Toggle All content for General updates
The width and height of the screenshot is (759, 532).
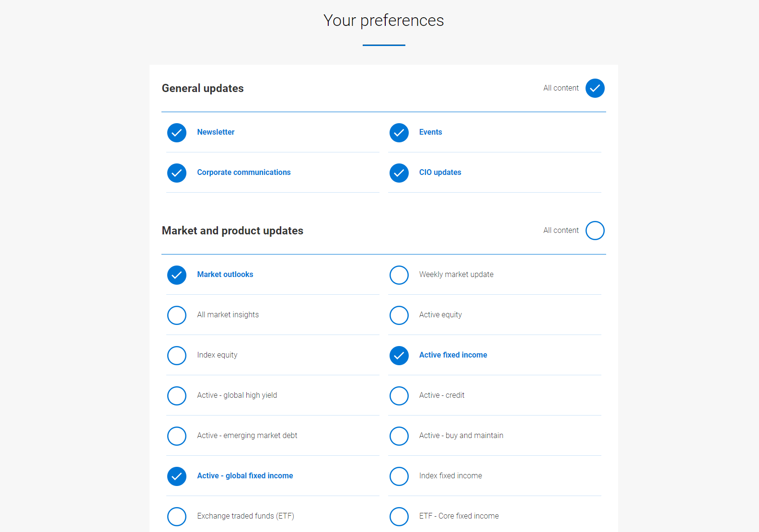pos(595,88)
